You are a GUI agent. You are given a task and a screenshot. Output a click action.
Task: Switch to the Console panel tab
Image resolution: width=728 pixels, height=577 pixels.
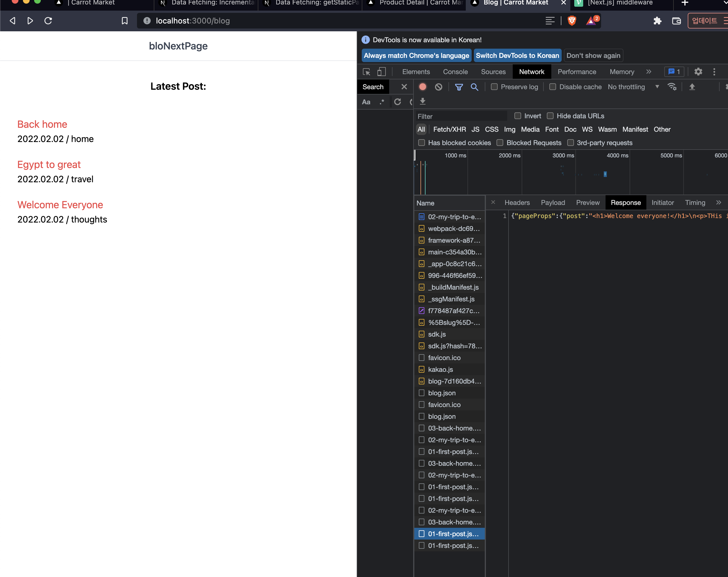coord(455,72)
